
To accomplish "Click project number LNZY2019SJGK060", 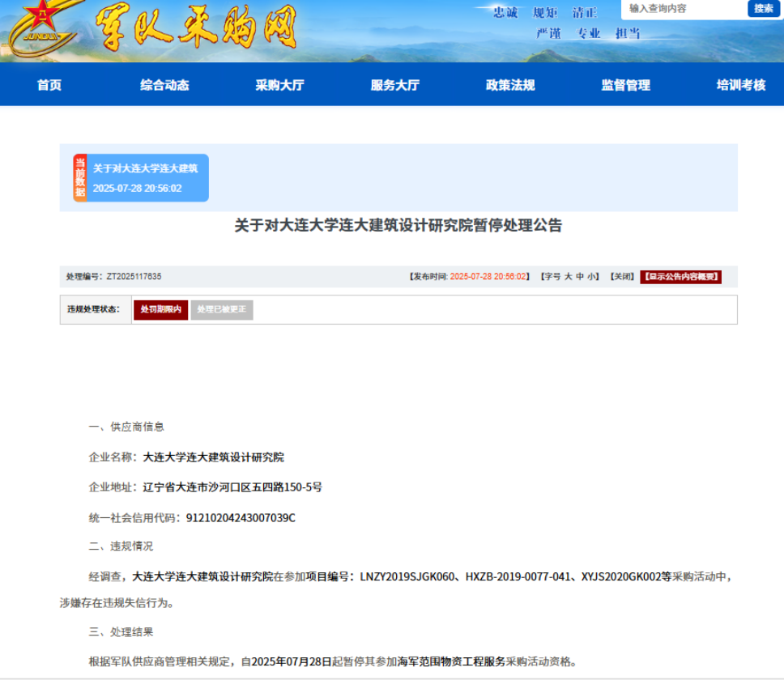I will coord(407,576).
